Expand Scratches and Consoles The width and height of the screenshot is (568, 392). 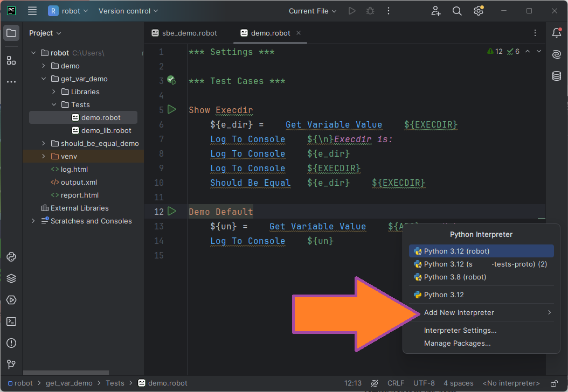[x=33, y=221]
